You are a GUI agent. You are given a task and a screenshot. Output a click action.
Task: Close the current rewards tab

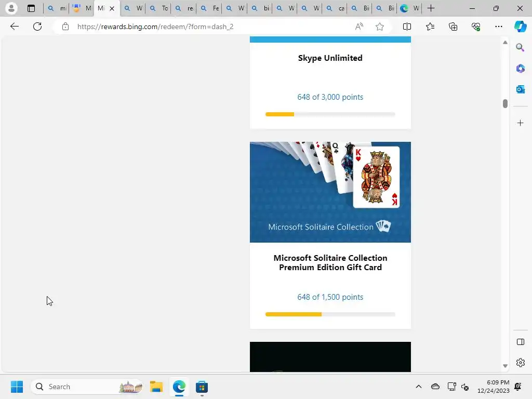coord(112,8)
